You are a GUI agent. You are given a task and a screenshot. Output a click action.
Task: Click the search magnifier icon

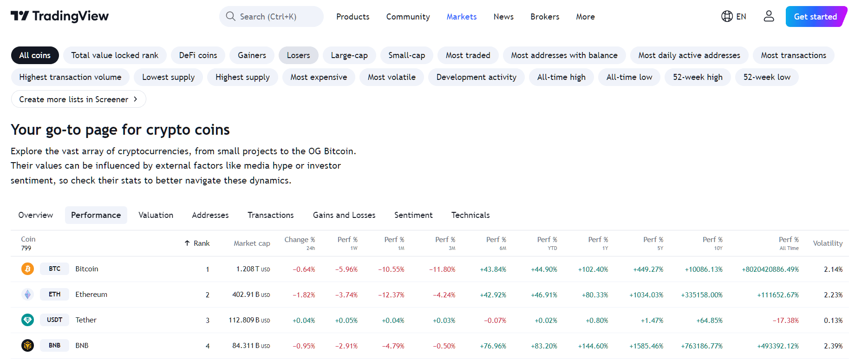point(230,16)
